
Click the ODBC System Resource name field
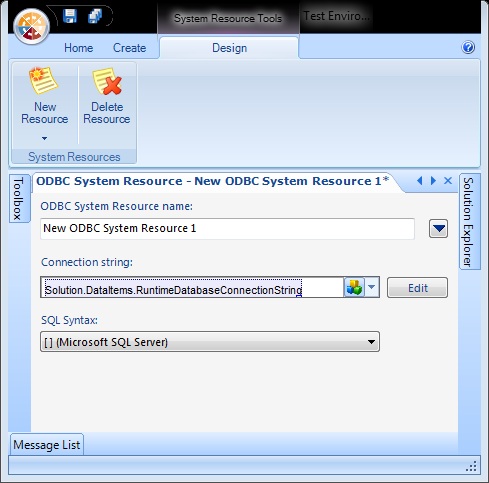click(x=227, y=229)
